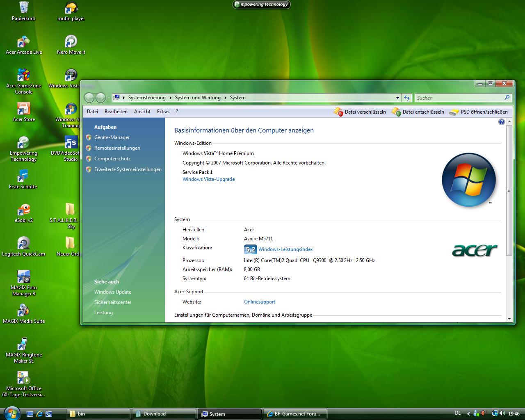525x420 pixels.
Task: Launch MAGIX Ringtone Maker SE
Action: click(x=24, y=350)
